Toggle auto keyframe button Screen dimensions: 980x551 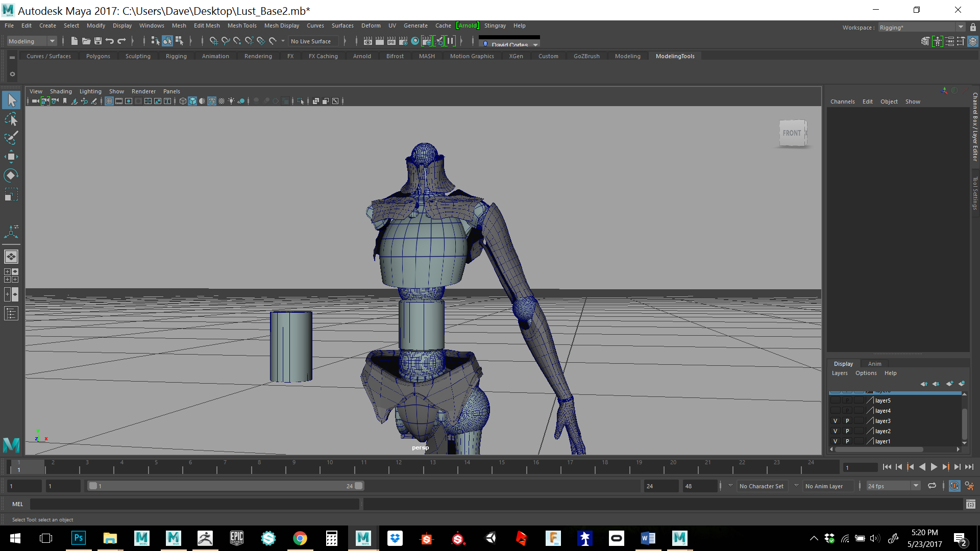pyautogui.click(x=954, y=486)
